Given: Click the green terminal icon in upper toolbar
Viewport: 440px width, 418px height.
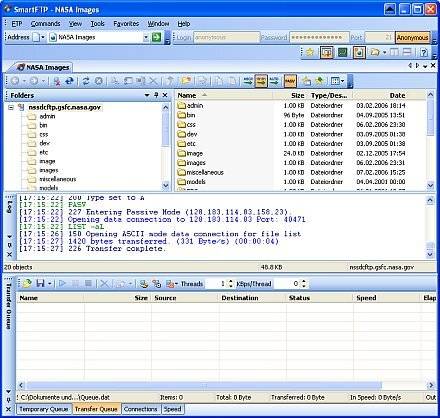Looking at the screenshot, I should tap(343, 52).
